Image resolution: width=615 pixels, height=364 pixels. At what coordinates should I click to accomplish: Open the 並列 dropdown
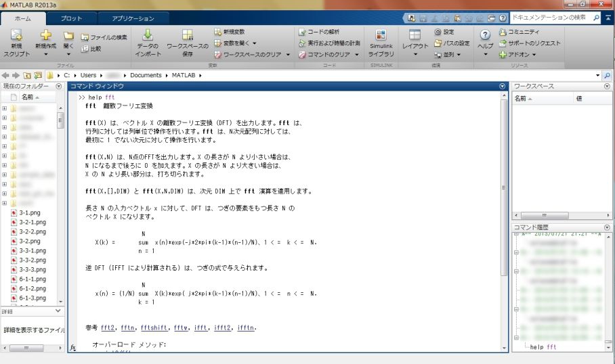tap(459, 55)
